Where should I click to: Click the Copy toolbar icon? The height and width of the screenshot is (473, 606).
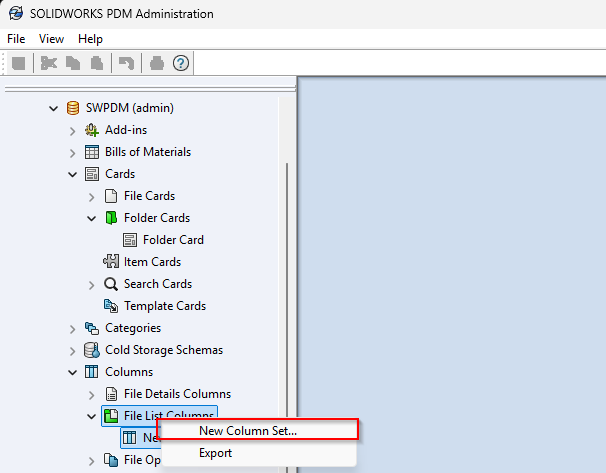(73, 63)
